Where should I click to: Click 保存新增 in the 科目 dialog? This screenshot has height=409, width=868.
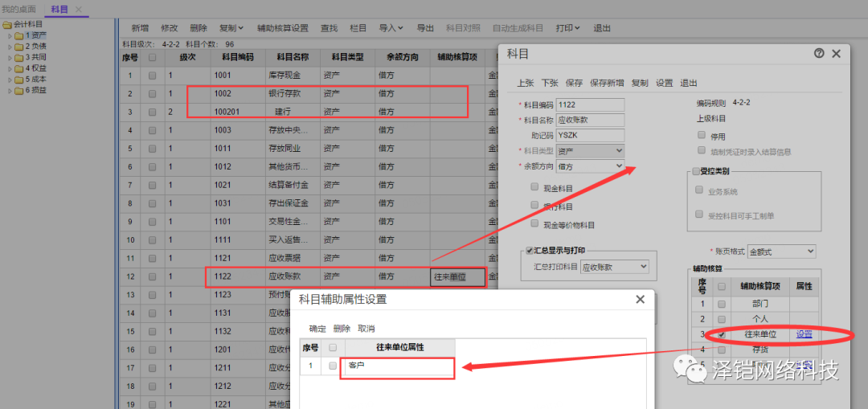[x=606, y=83]
